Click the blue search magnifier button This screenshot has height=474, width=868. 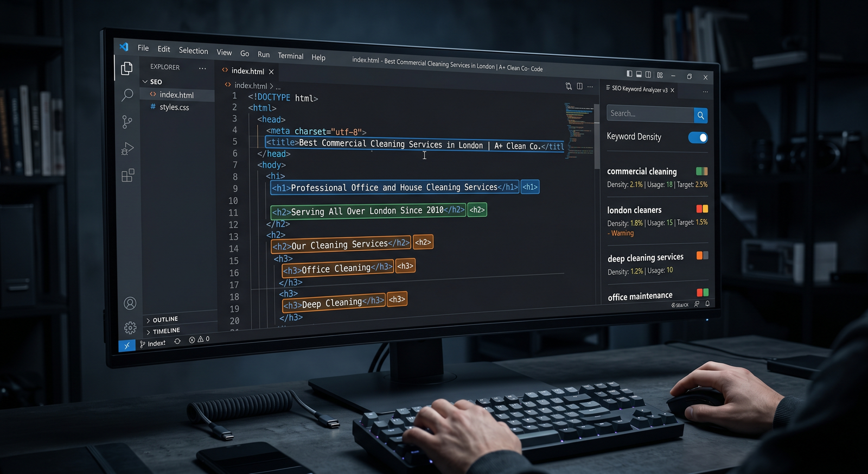701,115
